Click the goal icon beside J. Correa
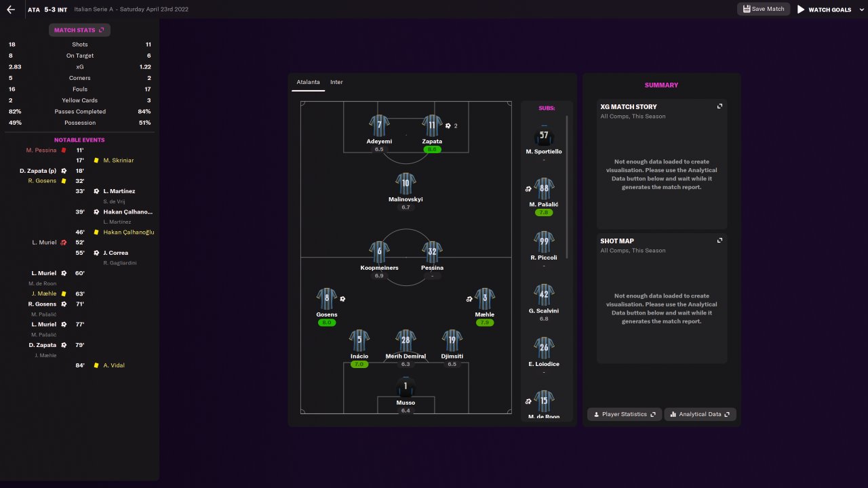 (96, 253)
